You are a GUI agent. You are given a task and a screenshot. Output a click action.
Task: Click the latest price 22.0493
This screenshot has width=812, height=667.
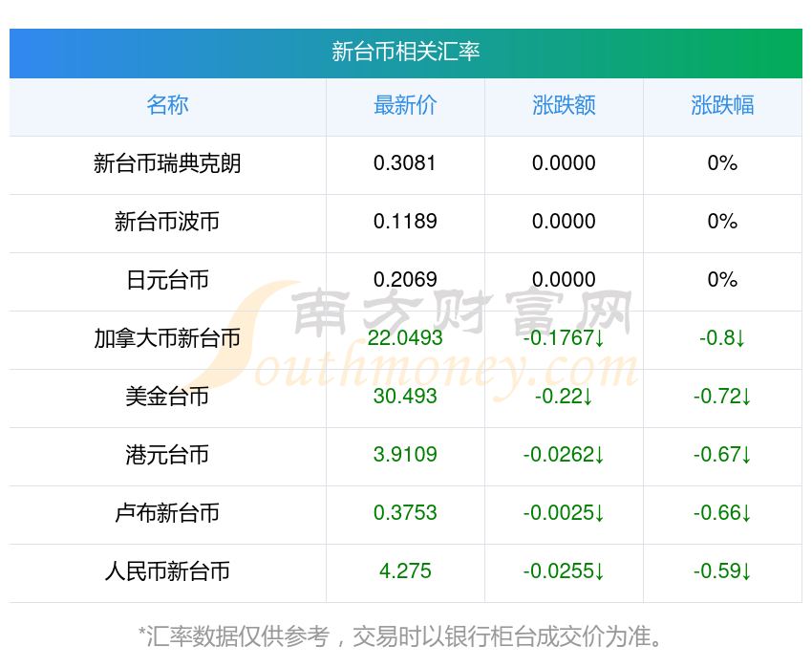point(405,338)
